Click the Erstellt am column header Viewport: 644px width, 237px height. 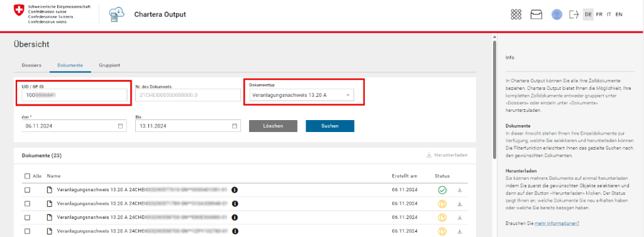(404, 176)
